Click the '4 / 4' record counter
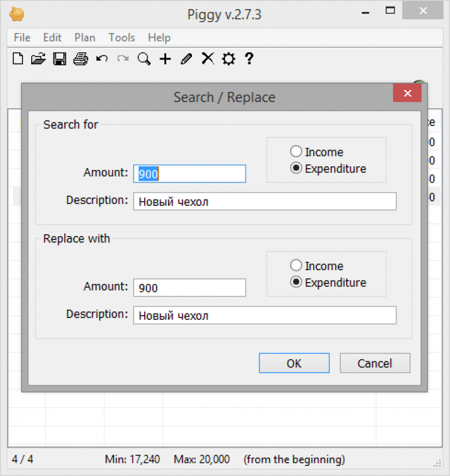This screenshot has height=476, width=450. 22,459
